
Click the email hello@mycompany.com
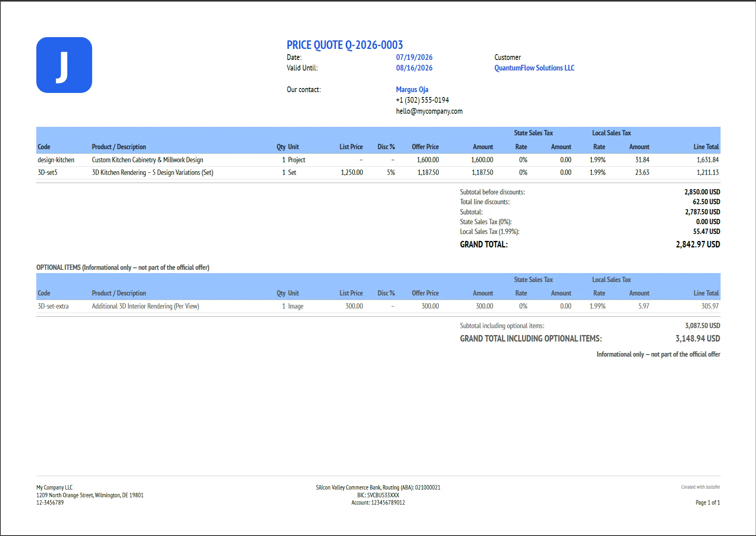click(429, 111)
